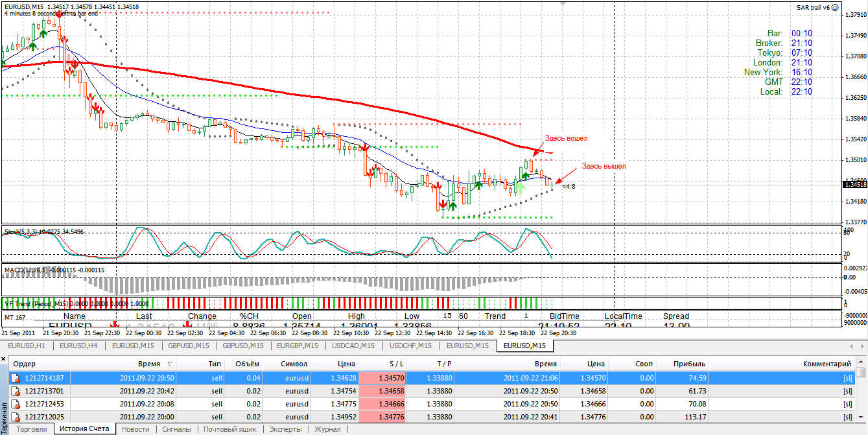The width and height of the screenshot is (868, 435).
Task: Click the MACD(12,26,1) indicator label
Action: (54, 269)
